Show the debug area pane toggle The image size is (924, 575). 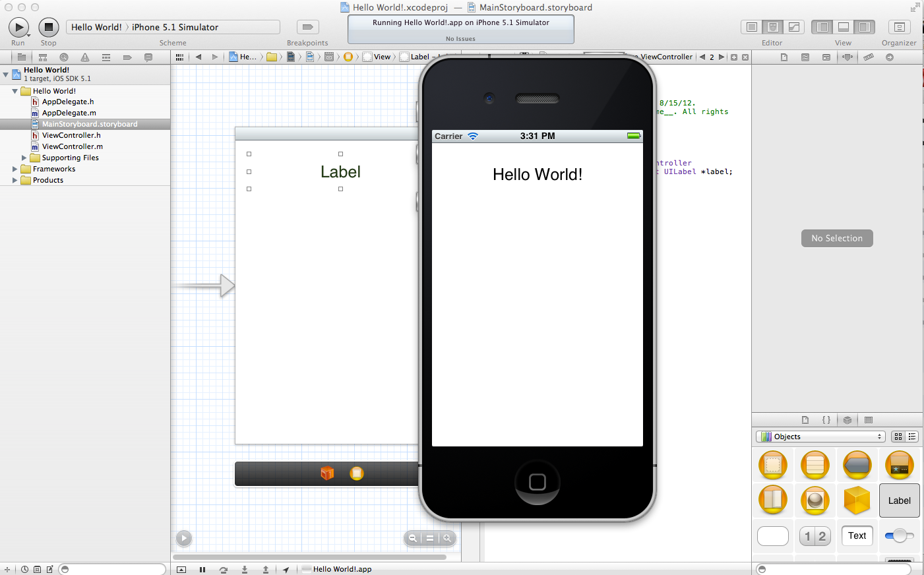click(843, 27)
